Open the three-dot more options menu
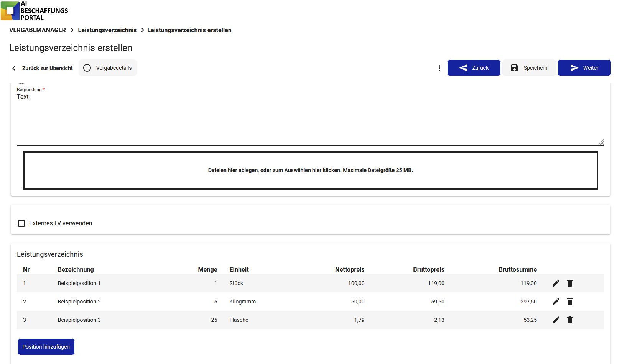The height and width of the screenshot is (364, 617). coord(439,68)
